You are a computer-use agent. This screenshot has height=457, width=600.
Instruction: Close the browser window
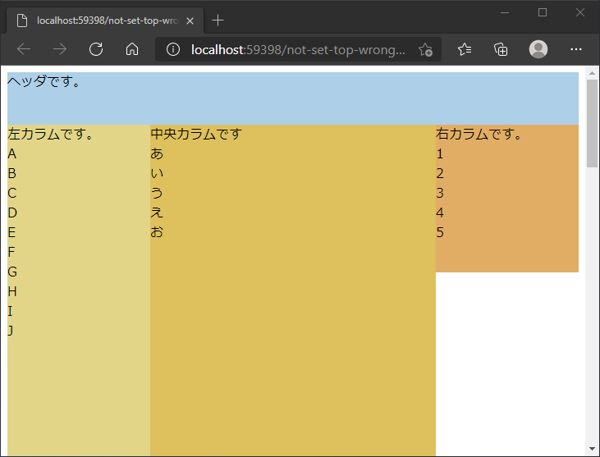(580, 13)
